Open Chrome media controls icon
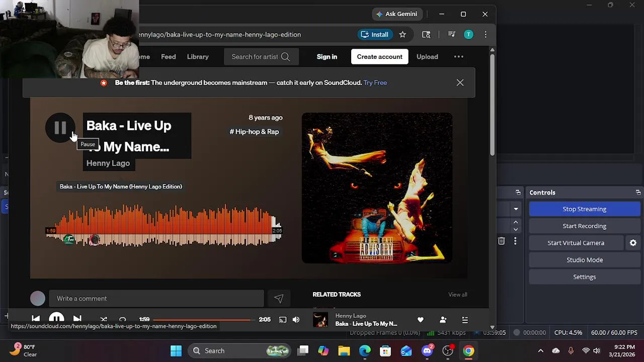This screenshot has height=362, width=644. pos(451,35)
